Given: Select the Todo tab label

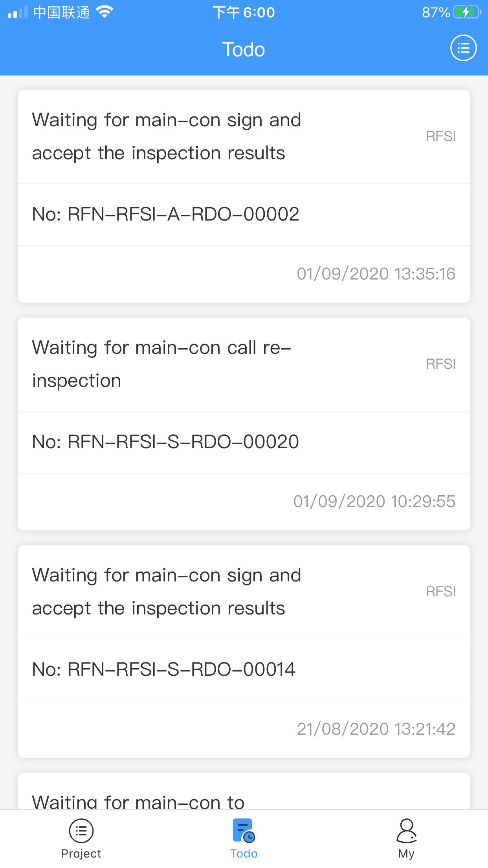Looking at the screenshot, I should [x=244, y=853].
